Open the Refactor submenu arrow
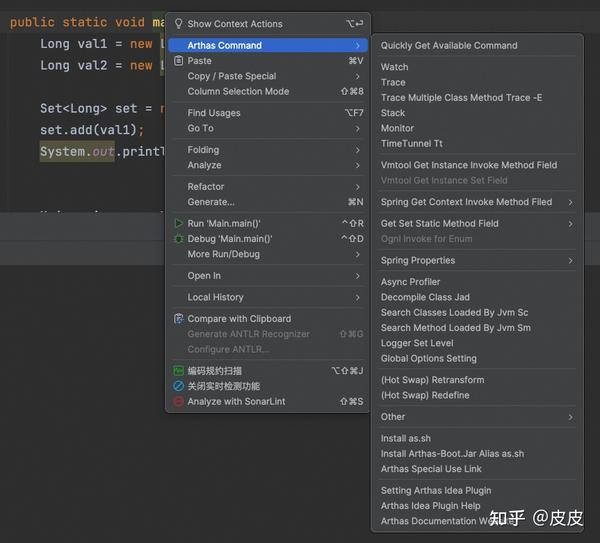The height and width of the screenshot is (543, 600). coord(358,187)
